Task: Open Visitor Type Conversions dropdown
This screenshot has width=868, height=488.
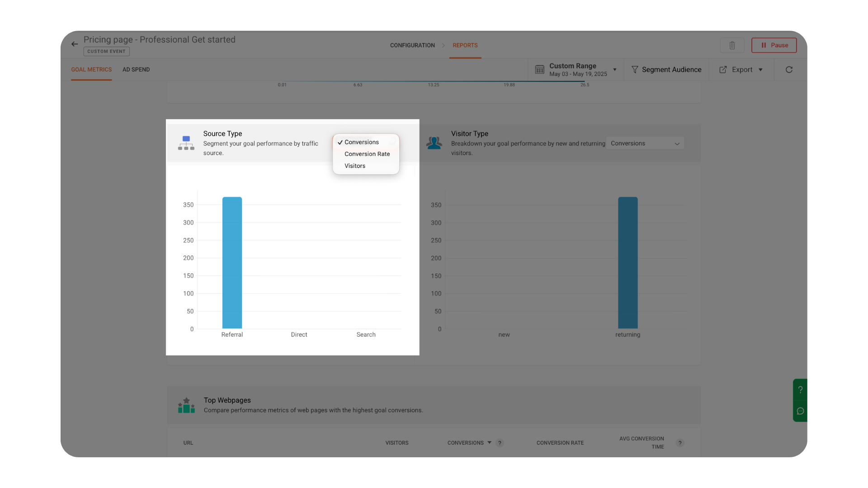Action: [x=645, y=143]
